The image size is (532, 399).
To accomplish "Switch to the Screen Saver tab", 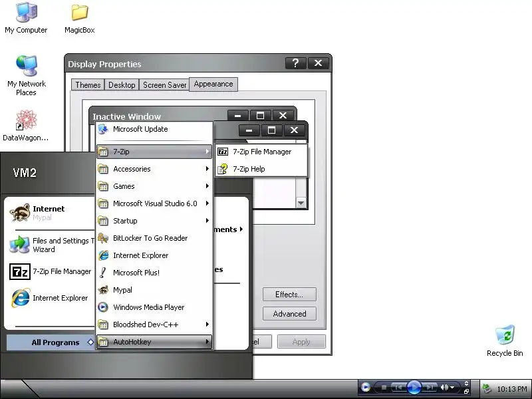I will [164, 85].
